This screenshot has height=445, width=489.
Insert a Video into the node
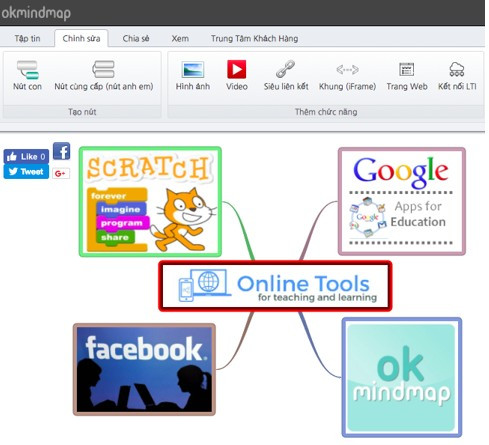coord(237,75)
